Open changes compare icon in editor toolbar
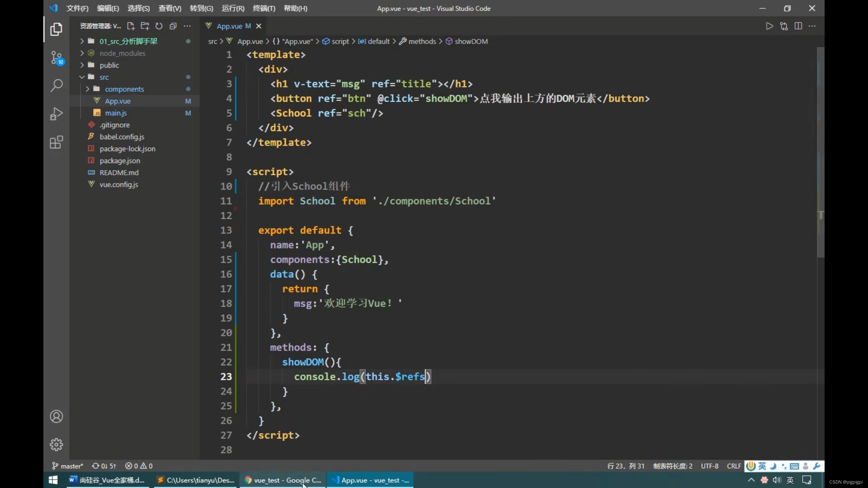The height and width of the screenshot is (488, 868). (784, 26)
